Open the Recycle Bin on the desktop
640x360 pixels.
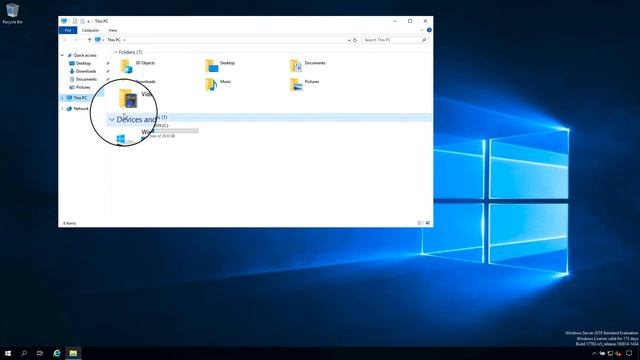coord(12,13)
